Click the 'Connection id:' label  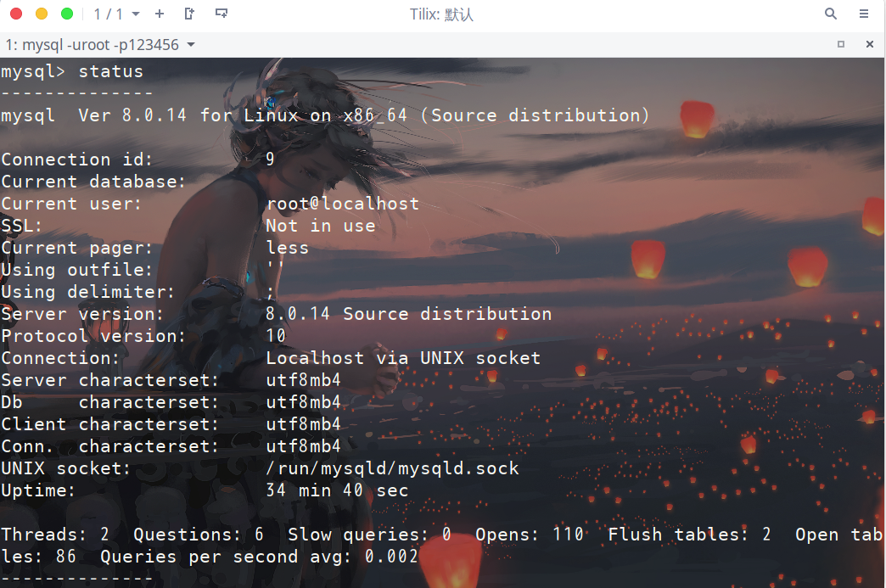(x=77, y=160)
